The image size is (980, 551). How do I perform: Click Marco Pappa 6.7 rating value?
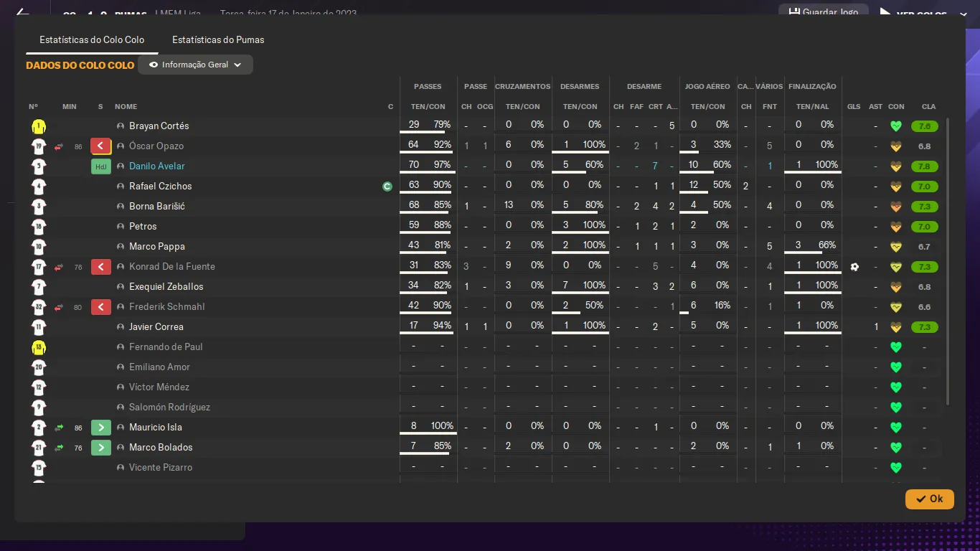(x=924, y=247)
